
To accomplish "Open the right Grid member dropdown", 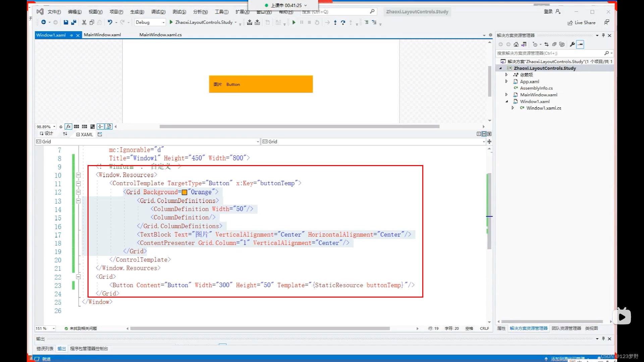I will pyautogui.click(x=374, y=142).
